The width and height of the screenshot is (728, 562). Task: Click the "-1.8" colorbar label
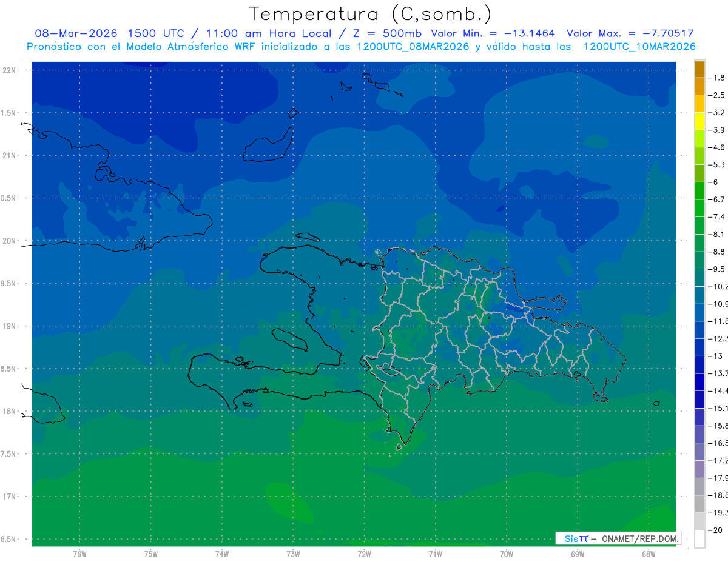[717, 78]
